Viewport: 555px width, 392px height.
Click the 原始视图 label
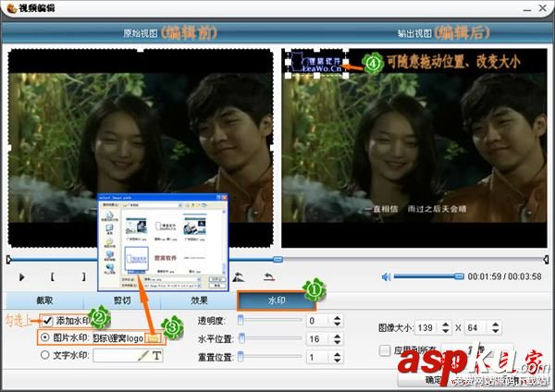point(141,33)
